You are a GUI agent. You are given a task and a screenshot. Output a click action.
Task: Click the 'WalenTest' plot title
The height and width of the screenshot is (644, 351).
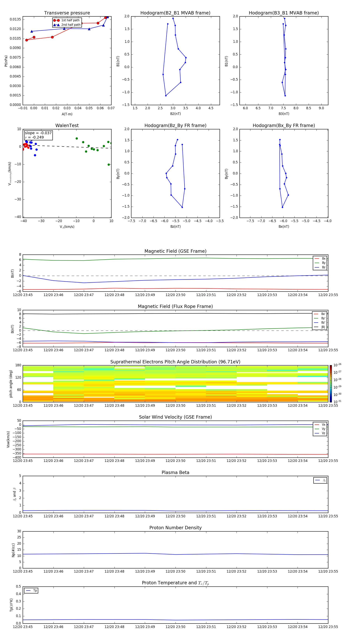[67, 125]
